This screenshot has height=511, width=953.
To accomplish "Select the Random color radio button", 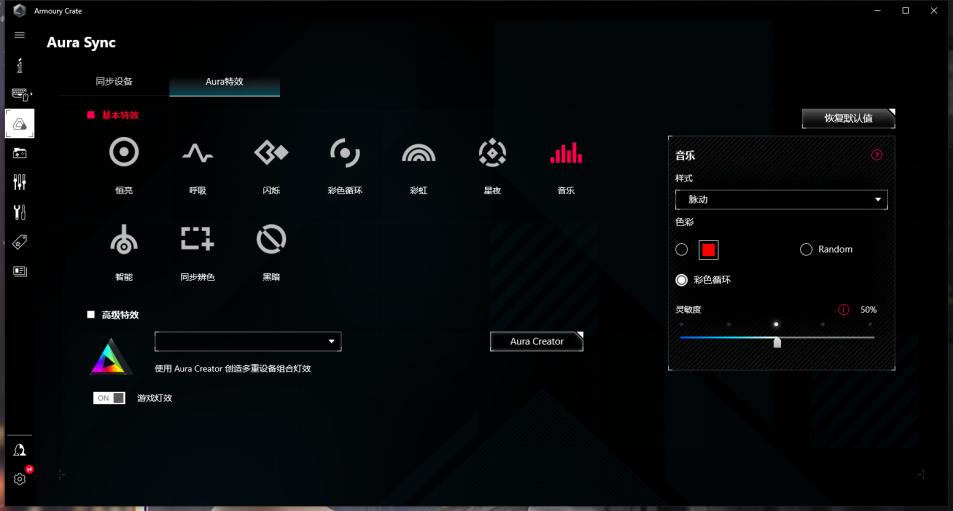I will [806, 250].
